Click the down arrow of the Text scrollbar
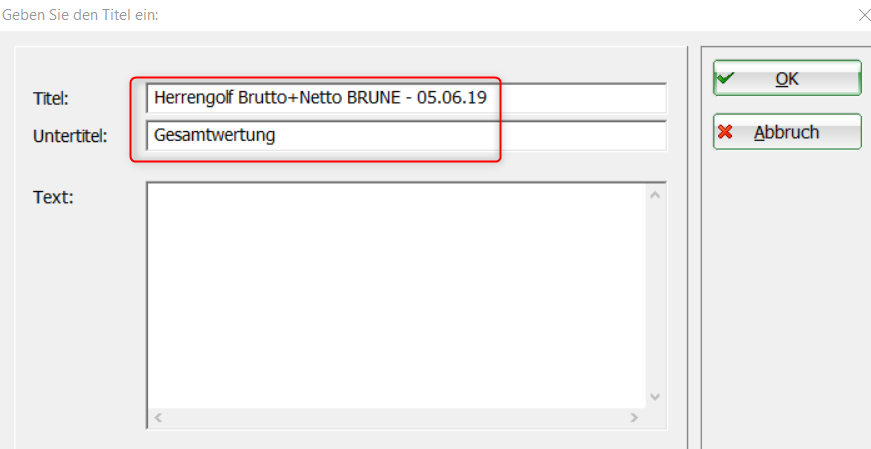Screen dimensions: 871x449 [656, 396]
